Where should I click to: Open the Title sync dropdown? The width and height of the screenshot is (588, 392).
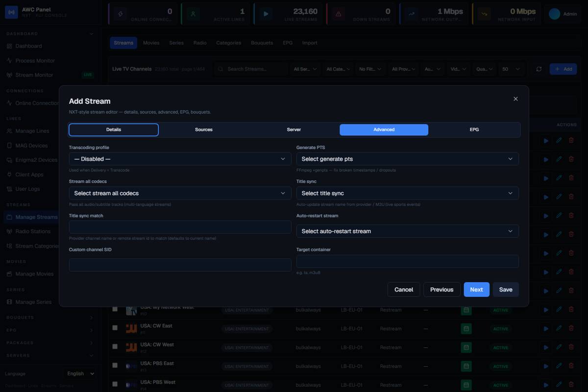pyautogui.click(x=408, y=193)
